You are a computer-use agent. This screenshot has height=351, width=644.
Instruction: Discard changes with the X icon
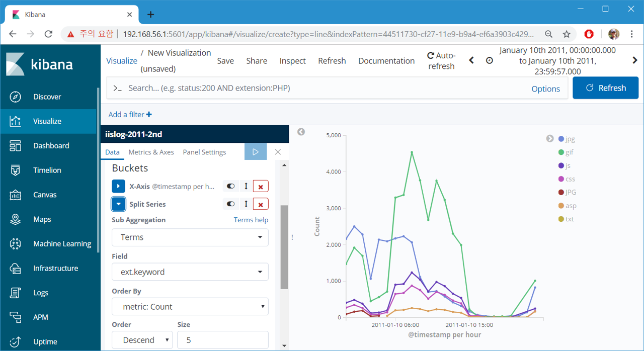click(278, 152)
